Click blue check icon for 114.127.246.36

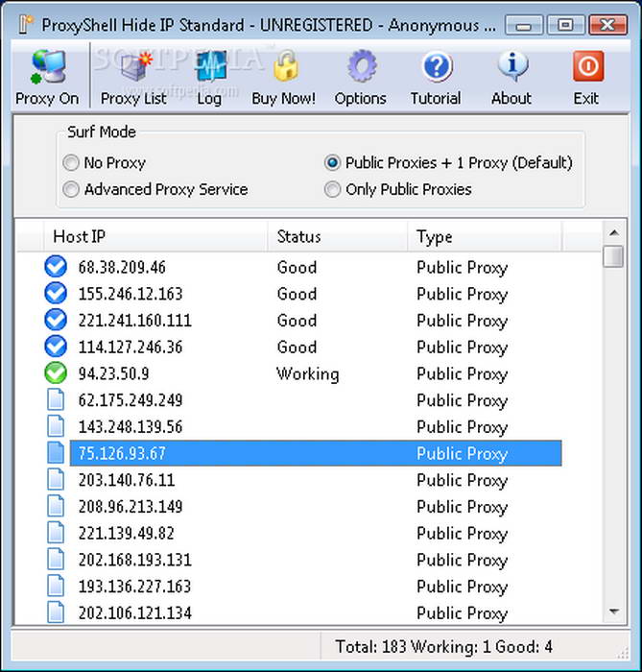[56, 347]
